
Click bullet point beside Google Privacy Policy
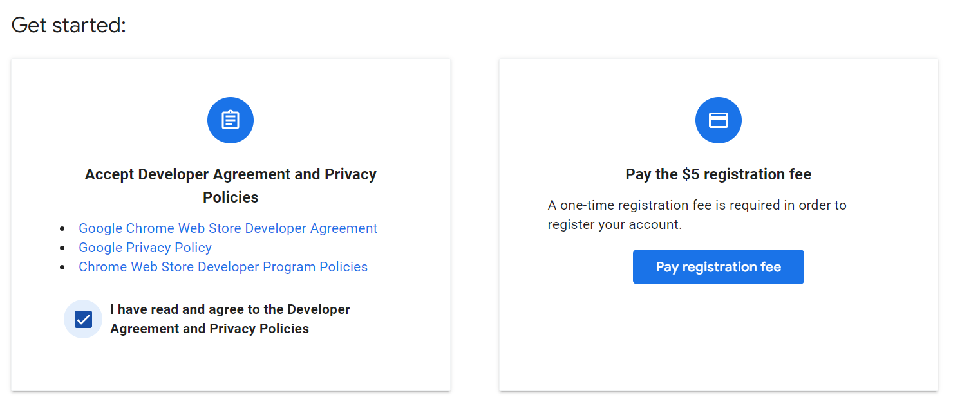[x=62, y=248]
